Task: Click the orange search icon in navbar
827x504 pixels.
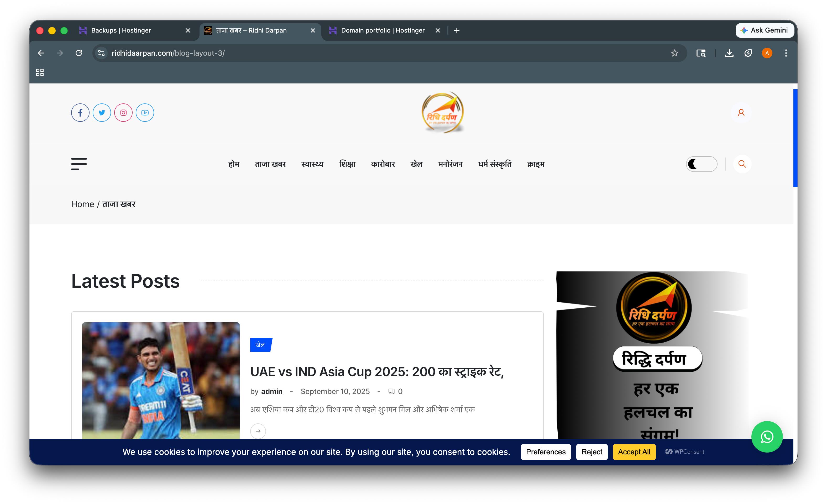Action: pos(742,164)
